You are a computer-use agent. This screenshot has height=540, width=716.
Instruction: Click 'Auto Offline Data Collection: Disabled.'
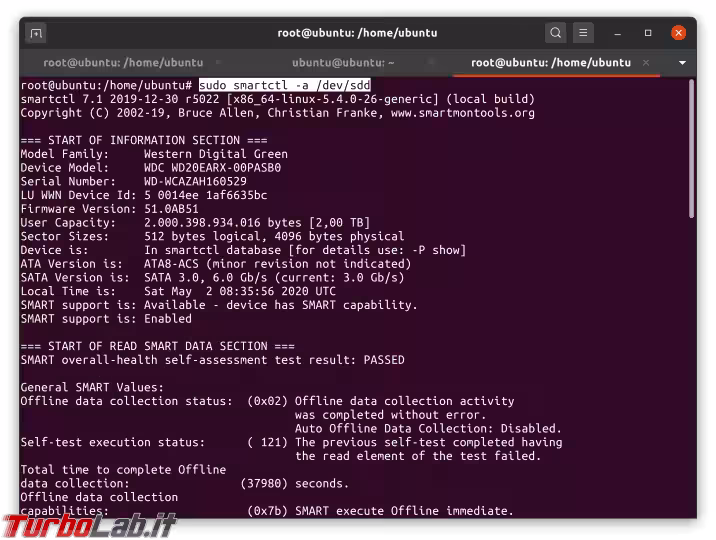pos(428,428)
